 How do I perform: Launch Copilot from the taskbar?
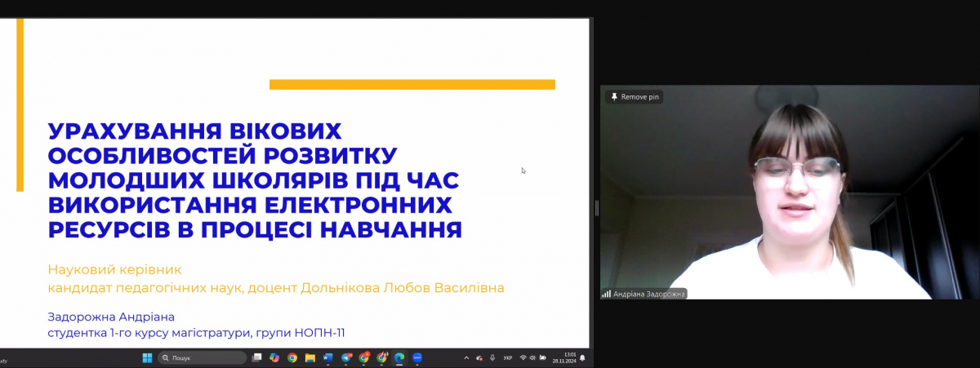click(274, 357)
